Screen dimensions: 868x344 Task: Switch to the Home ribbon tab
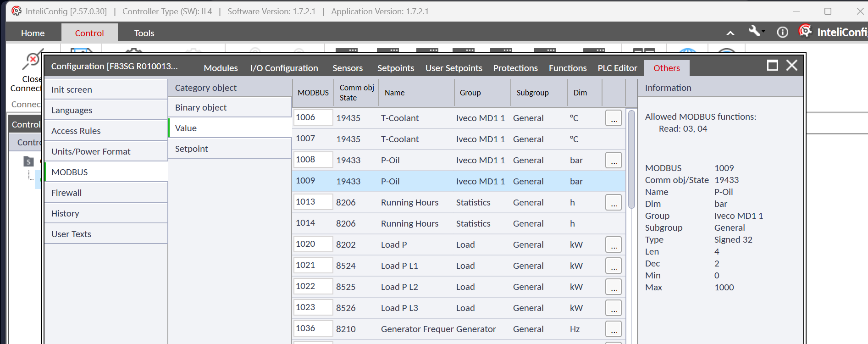33,33
